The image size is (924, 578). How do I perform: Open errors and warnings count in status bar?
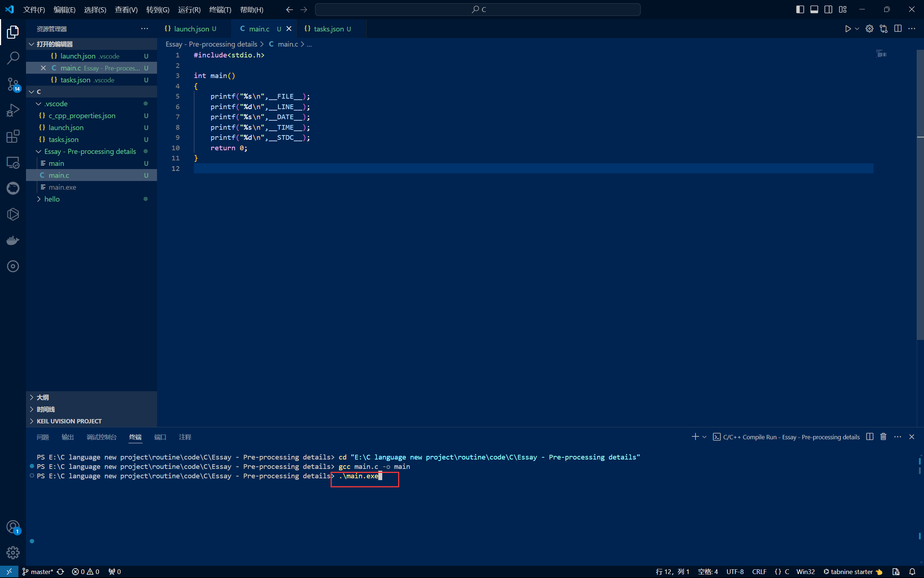click(86, 571)
